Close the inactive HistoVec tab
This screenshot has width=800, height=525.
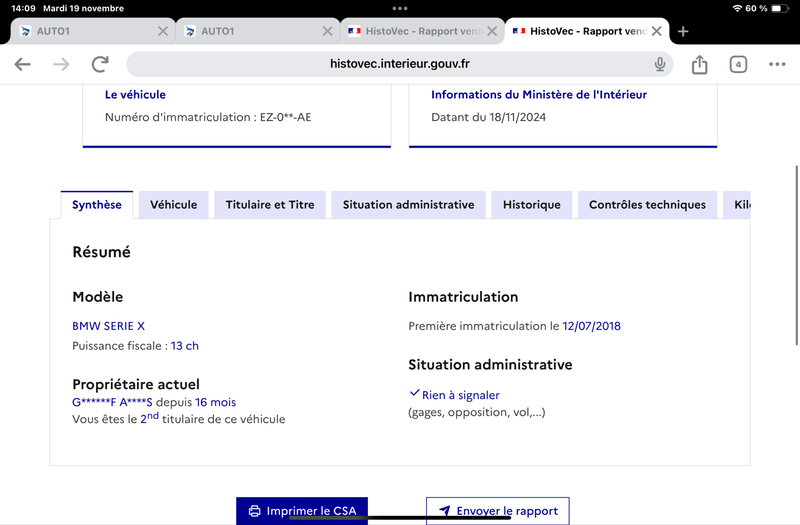(492, 32)
